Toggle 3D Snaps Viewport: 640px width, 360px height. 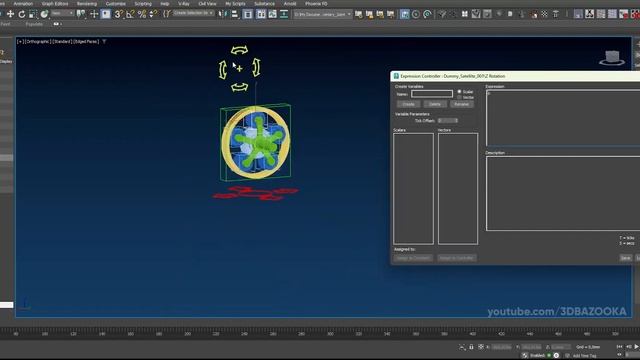[118, 14]
